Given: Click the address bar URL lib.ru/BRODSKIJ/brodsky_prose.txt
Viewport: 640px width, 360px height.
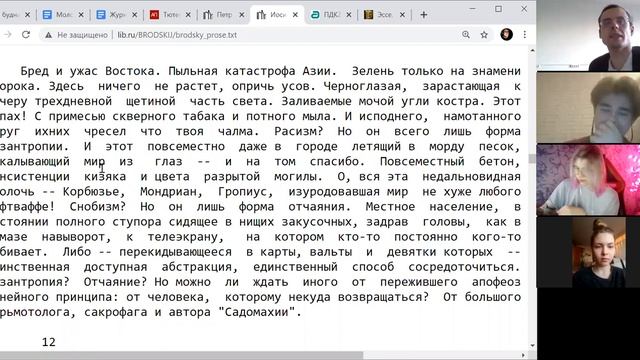Looking at the screenshot, I should (177, 35).
